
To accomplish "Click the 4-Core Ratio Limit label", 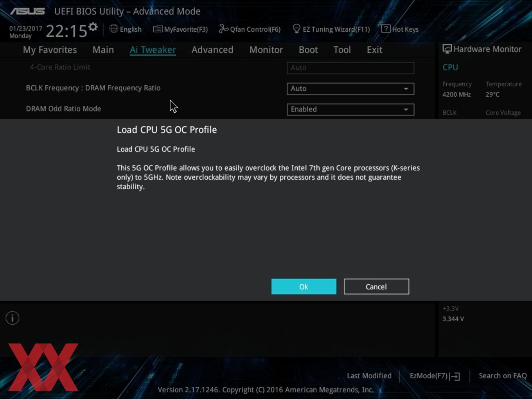I will point(60,67).
